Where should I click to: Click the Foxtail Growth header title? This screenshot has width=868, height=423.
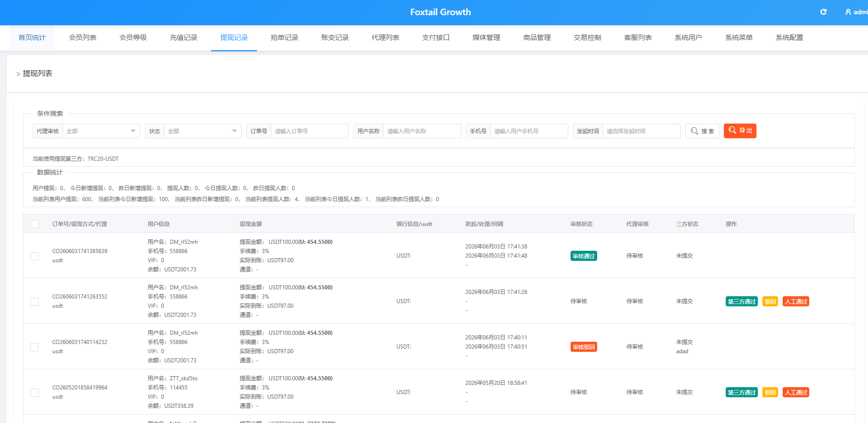click(441, 12)
